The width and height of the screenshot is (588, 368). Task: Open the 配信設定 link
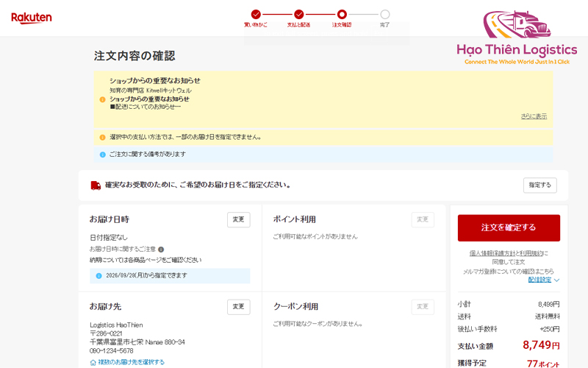539,280
